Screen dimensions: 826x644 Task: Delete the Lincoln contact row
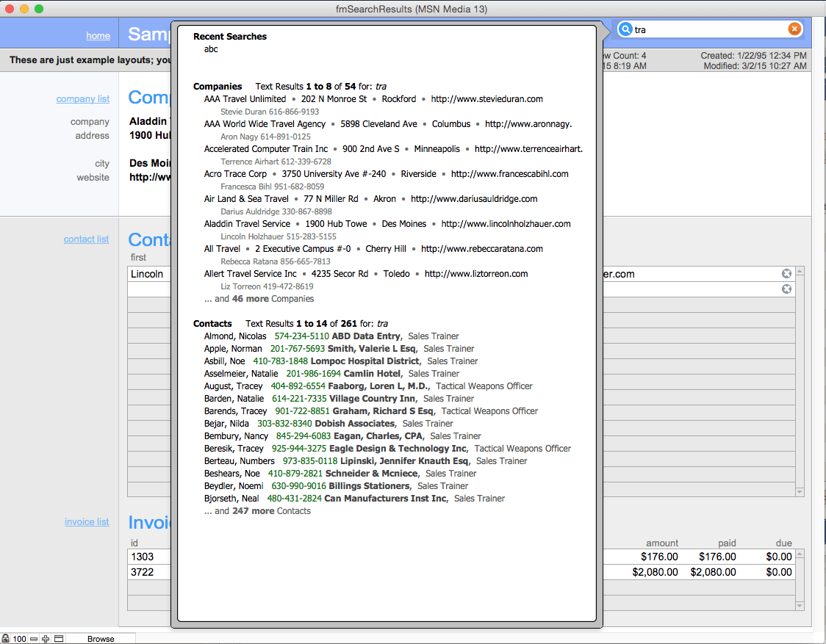(x=786, y=274)
